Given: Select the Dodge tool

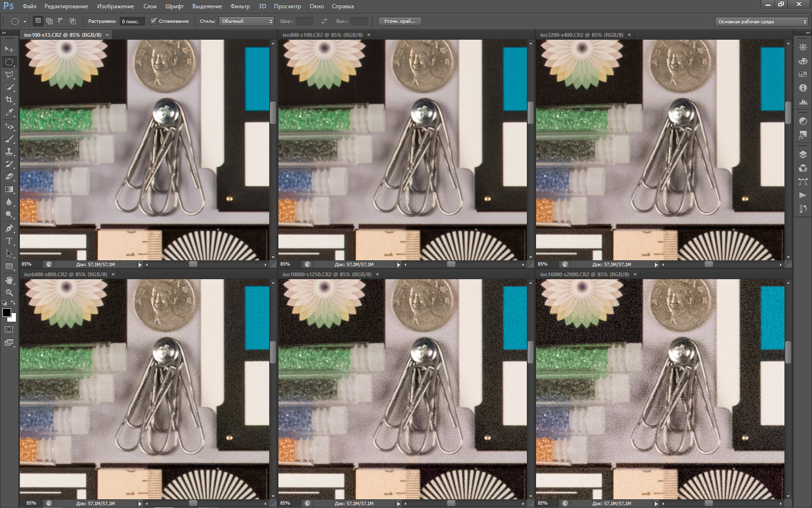Looking at the screenshot, I should tap(9, 214).
